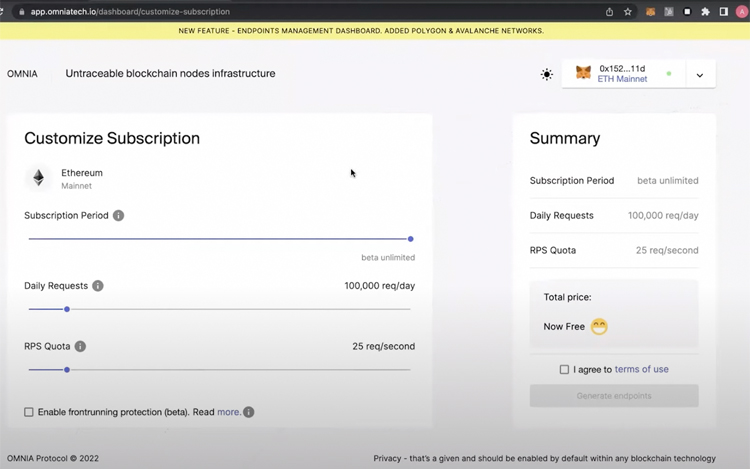Expand the wallet account dropdown chevron
This screenshot has width=750, height=469.
700,75
